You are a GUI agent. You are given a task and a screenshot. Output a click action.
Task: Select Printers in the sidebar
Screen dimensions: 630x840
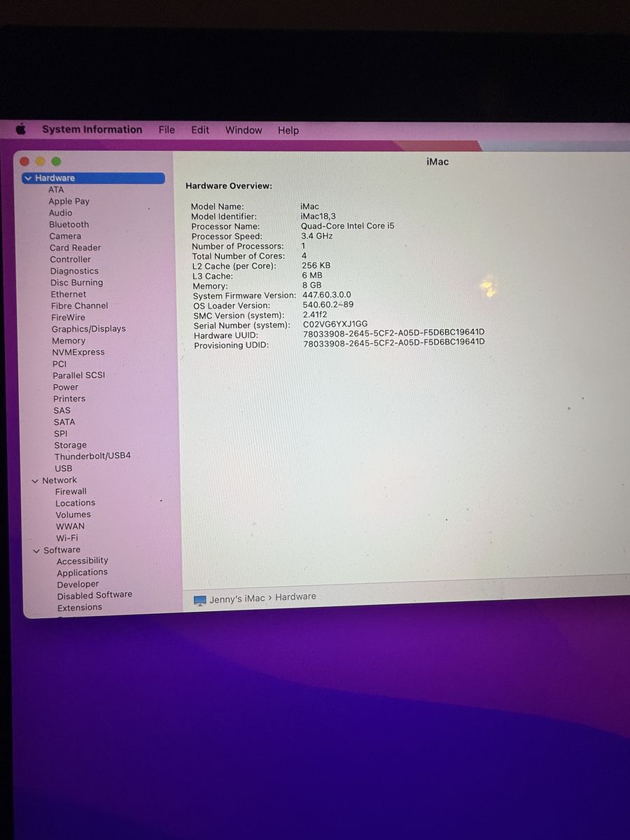click(69, 399)
